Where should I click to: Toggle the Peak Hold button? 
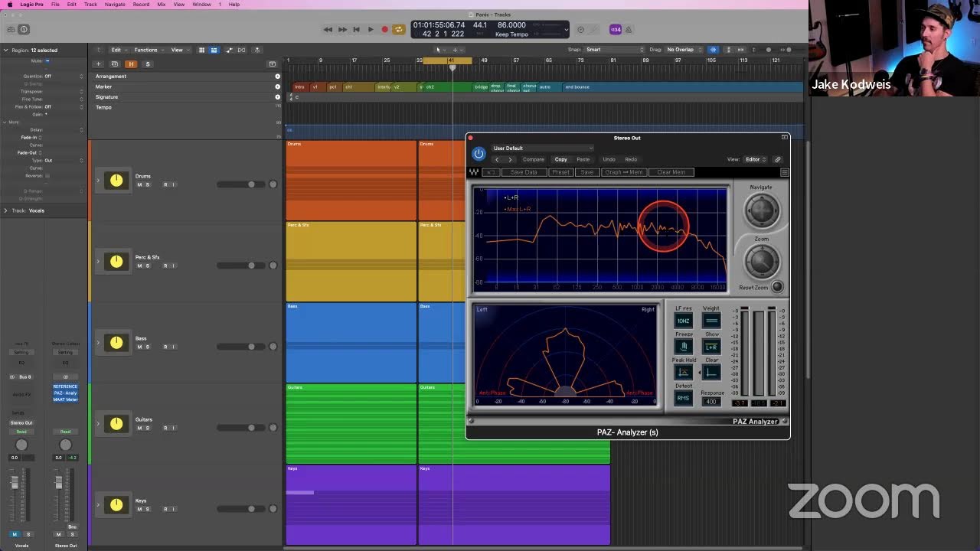pyautogui.click(x=683, y=372)
